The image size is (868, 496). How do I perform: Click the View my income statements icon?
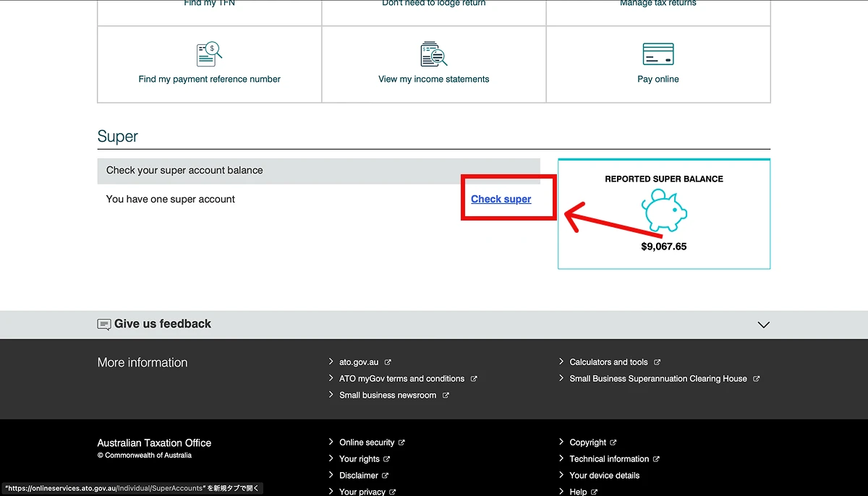[x=433, y=54]
